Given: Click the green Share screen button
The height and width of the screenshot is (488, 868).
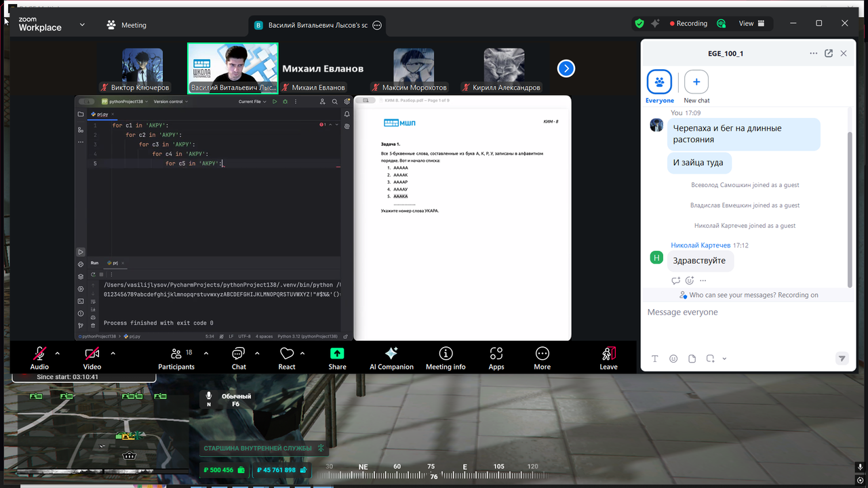Looking at the screenshot, I should click(337, 358).
